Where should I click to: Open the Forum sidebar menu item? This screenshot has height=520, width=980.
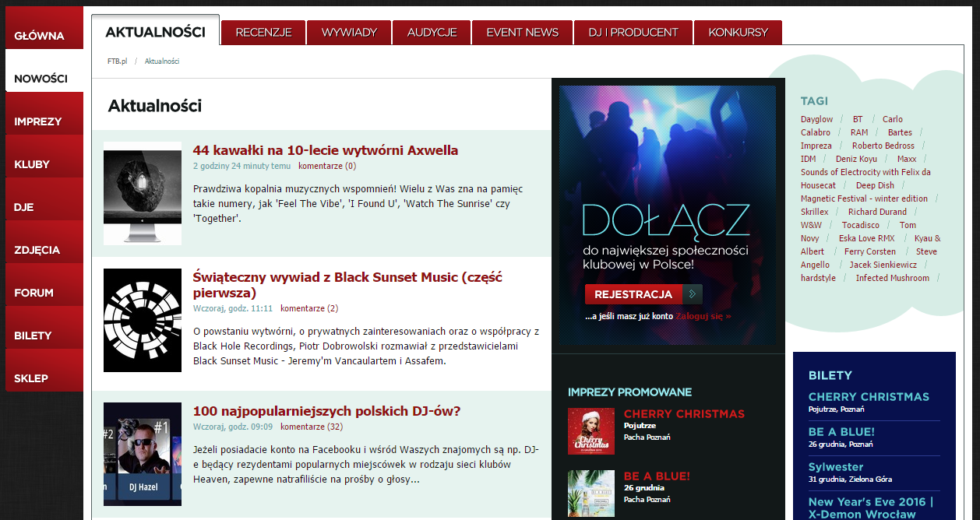pos(33,293)
